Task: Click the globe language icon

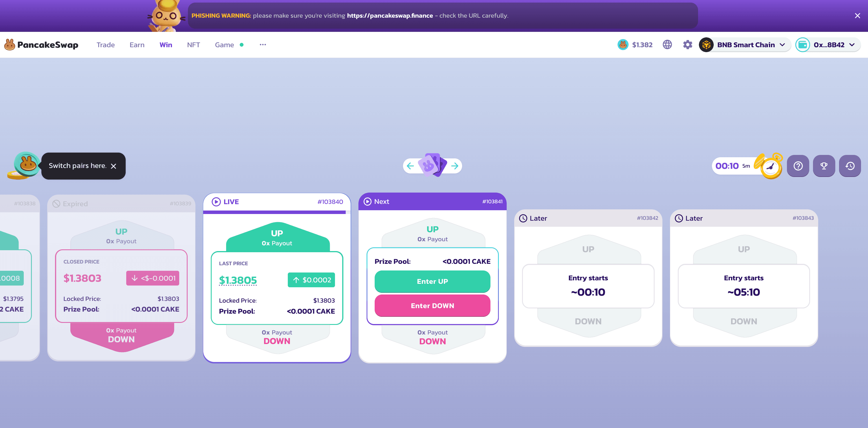Action: (667, 45)
